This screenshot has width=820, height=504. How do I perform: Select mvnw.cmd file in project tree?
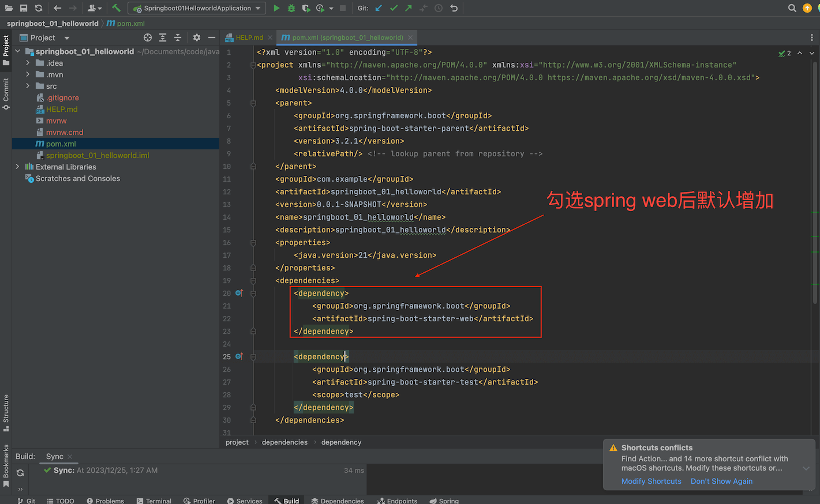coord(65,132)
